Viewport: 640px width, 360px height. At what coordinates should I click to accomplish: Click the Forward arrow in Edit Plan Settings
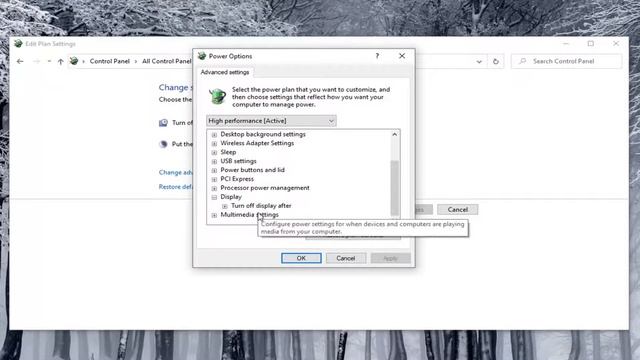pyautogui.click(x=36, y=61)
